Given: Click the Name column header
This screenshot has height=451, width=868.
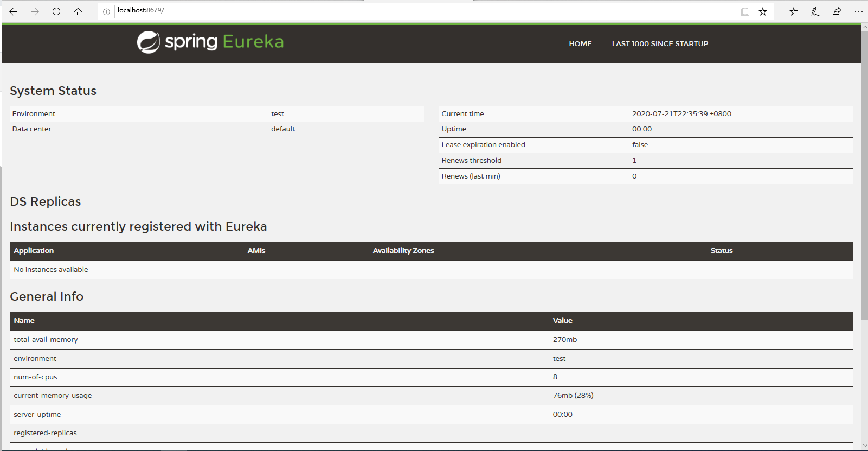Looking at the screenshot, I should [x=24, y=321].
